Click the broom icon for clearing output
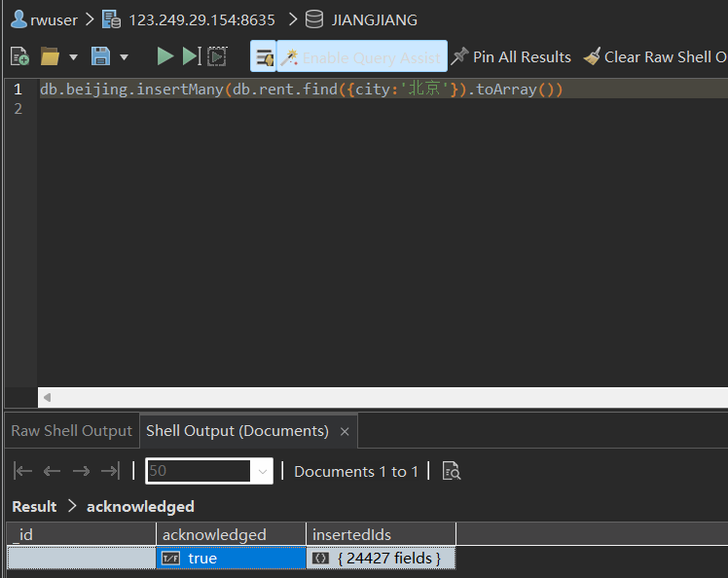728x578 pixels. point(592,56)
